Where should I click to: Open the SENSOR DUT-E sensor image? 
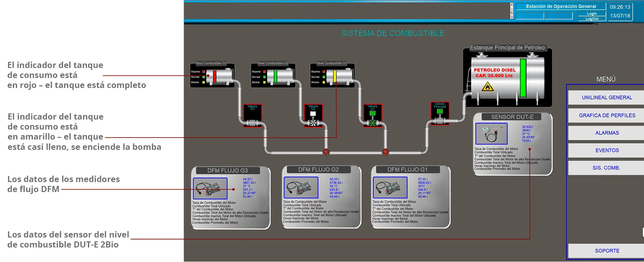[491, 133]
